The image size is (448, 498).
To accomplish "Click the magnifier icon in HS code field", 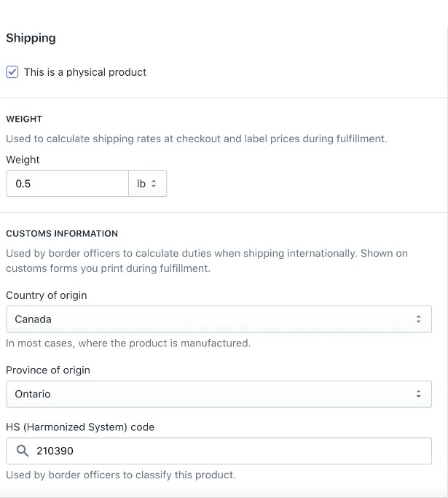I will 22,451.
